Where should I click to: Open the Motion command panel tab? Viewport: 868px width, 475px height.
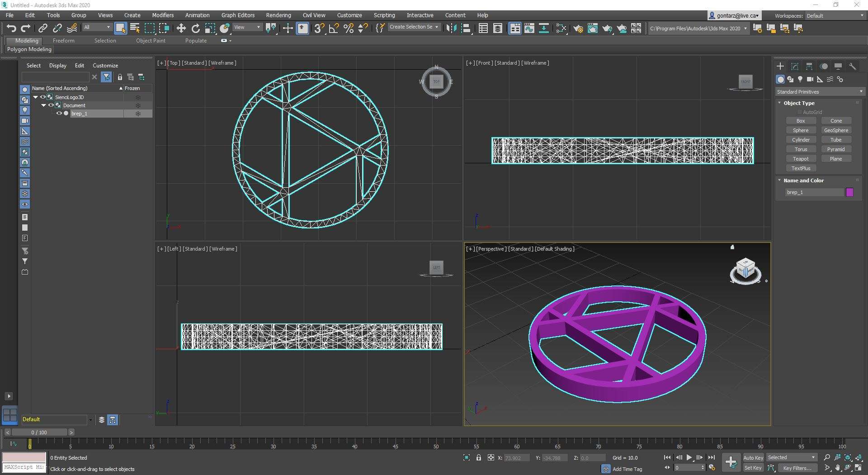824,66
